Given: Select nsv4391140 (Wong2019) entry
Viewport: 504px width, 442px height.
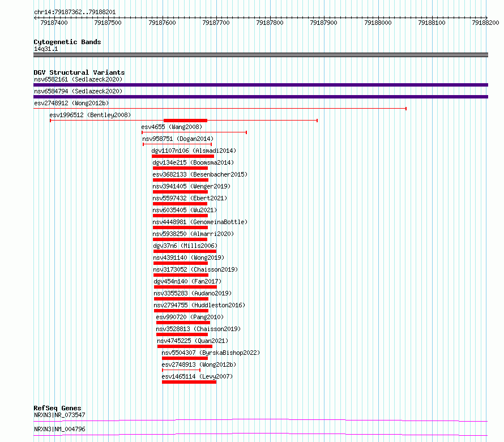Looking at the screenshot, I should [x=189, y=258].
